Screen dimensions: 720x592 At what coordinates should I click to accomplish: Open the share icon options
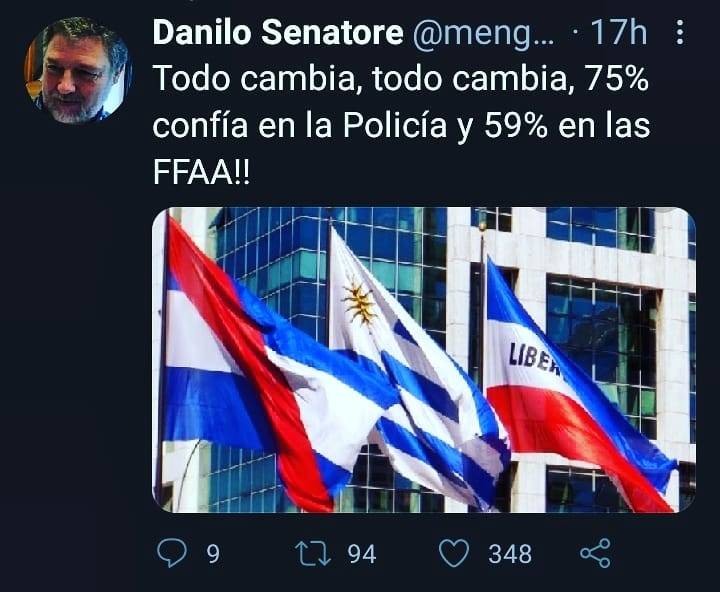(x=596, y=553)
